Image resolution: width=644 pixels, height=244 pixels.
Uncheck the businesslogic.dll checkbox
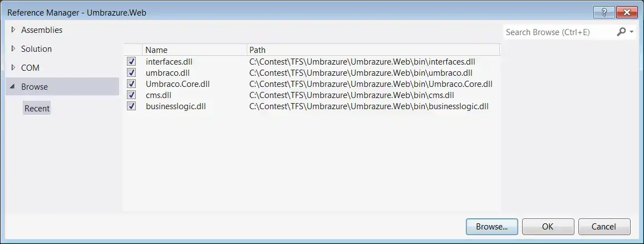tap(131, 106)
